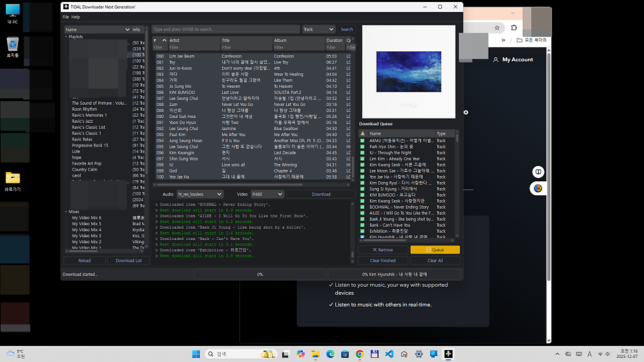
Task: Open the File menu
Action: tap(66, 17)
